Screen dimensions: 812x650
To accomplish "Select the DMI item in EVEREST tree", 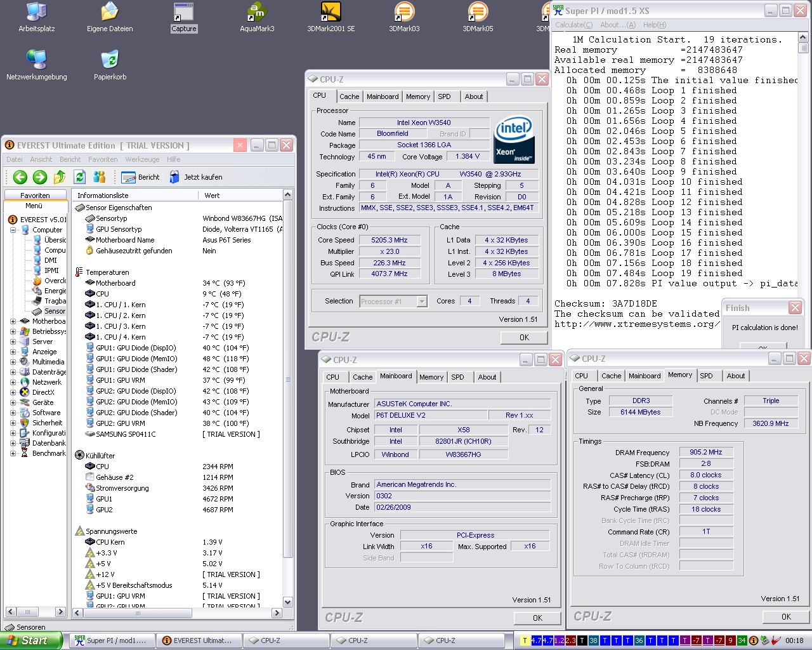I will click(x=45, y=260).
